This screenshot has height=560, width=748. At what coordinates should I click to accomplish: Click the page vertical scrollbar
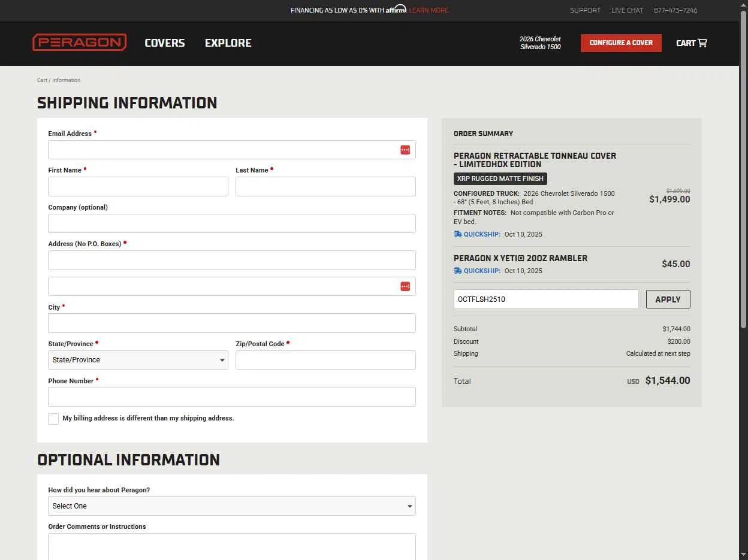pyautogui.click(x=743, y=169)
